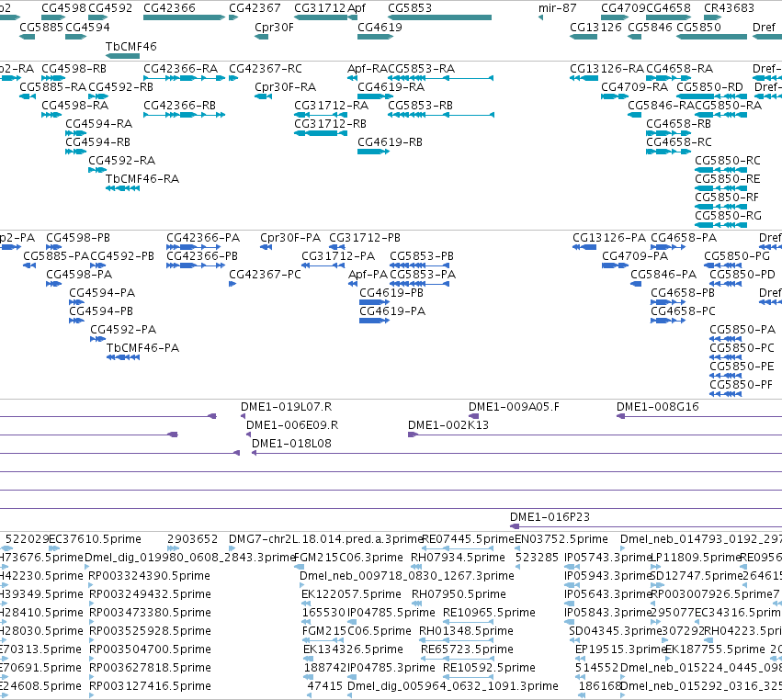
Task: Select CG5853-RB transcript glyph
Action: (441, 115)
